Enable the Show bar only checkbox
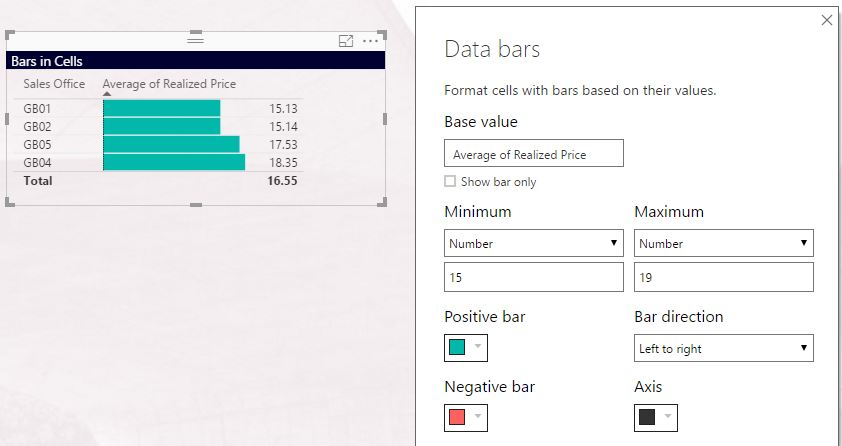Screen dimensions: 842x446 point(450,181)
